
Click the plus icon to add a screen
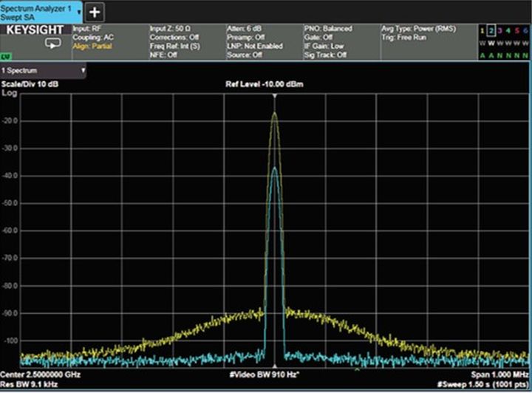pyautogui.click(x=96, y=12)
